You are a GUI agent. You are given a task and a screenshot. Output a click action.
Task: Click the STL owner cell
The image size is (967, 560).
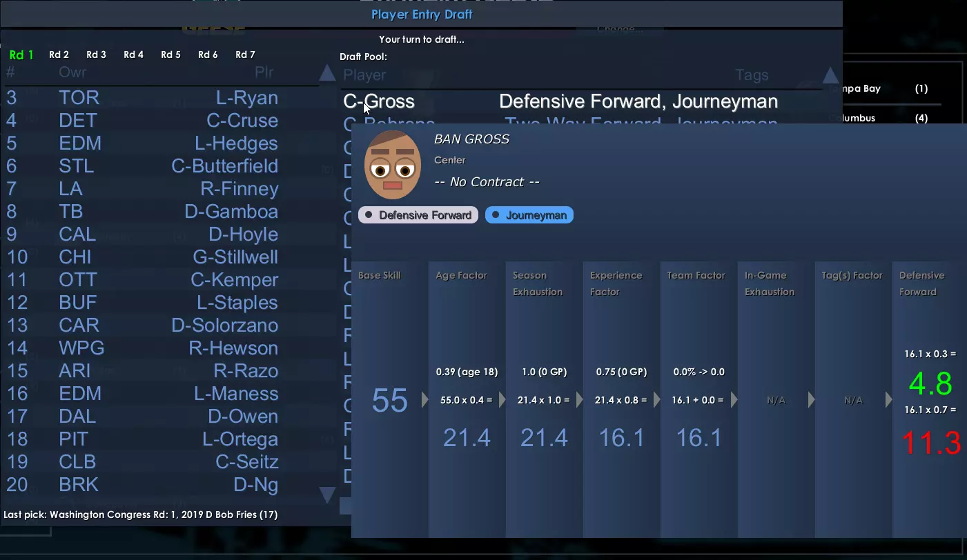(x=77, y=166)
